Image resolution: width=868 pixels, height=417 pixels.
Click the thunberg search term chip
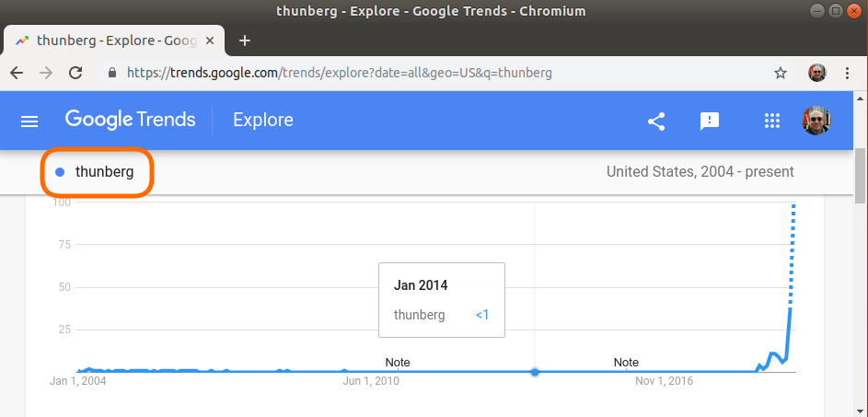96,171
